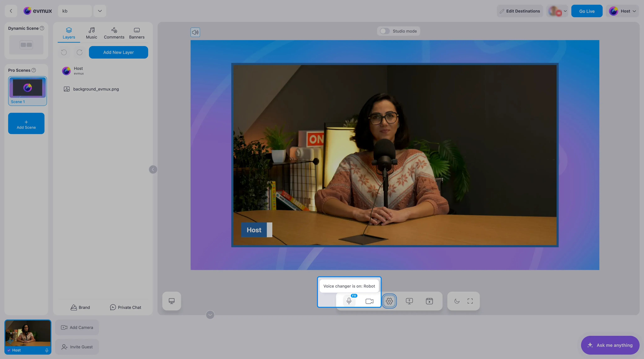644x359 pixels.
Task: Collapse the left side panel
Action: coord(153,169)
